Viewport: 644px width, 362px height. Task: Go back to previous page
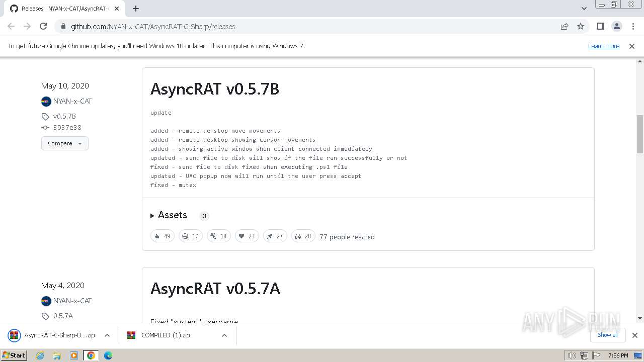click(11, 26)
